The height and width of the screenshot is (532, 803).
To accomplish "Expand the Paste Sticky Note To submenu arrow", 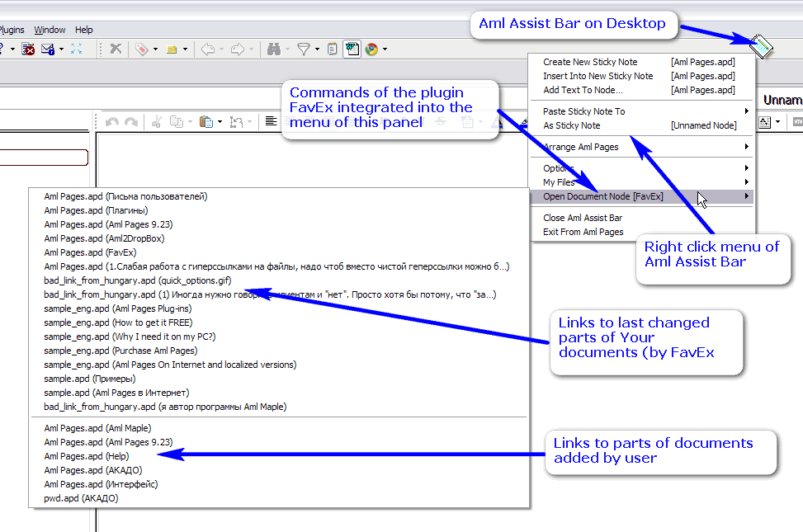I will (x=747, y=111).
